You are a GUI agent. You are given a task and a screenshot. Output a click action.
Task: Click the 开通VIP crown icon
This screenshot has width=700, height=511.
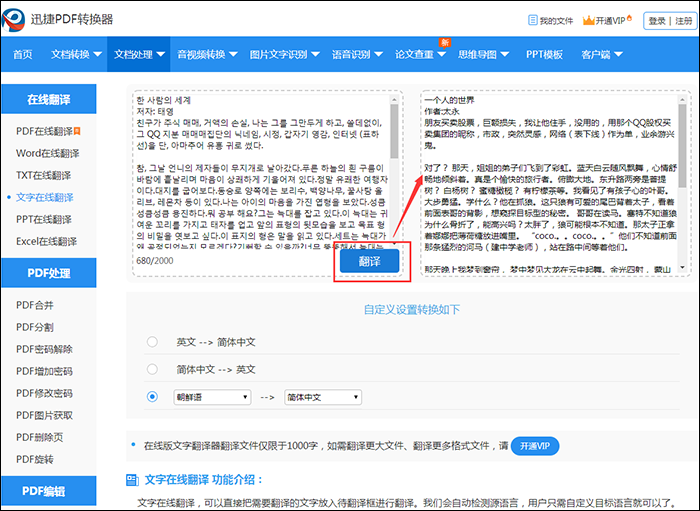point(589,21)
